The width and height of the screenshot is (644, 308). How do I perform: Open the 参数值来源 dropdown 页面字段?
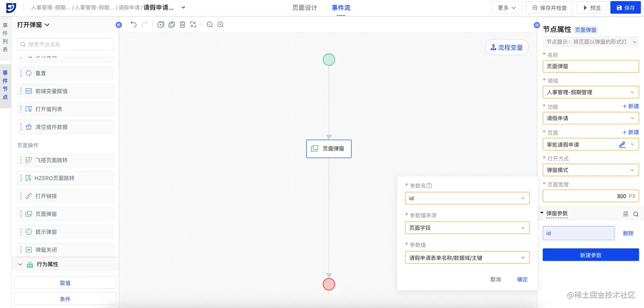point(467,228)
